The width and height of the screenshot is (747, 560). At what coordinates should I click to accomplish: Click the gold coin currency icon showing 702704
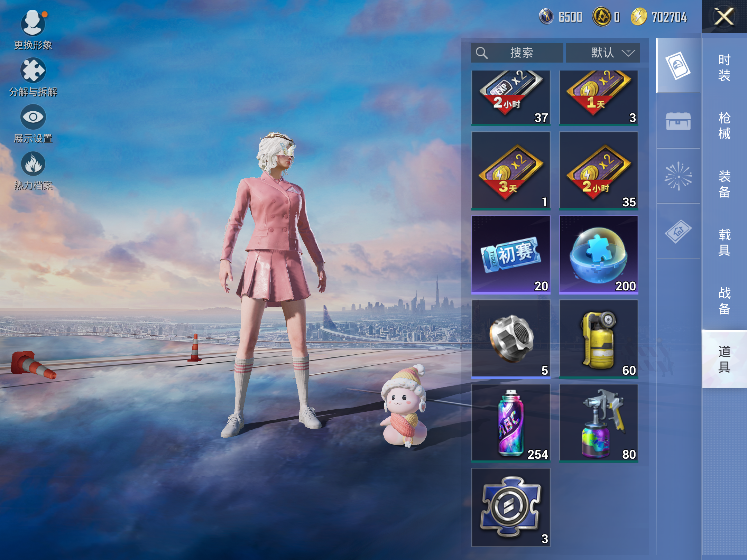(x=638, y=17)
